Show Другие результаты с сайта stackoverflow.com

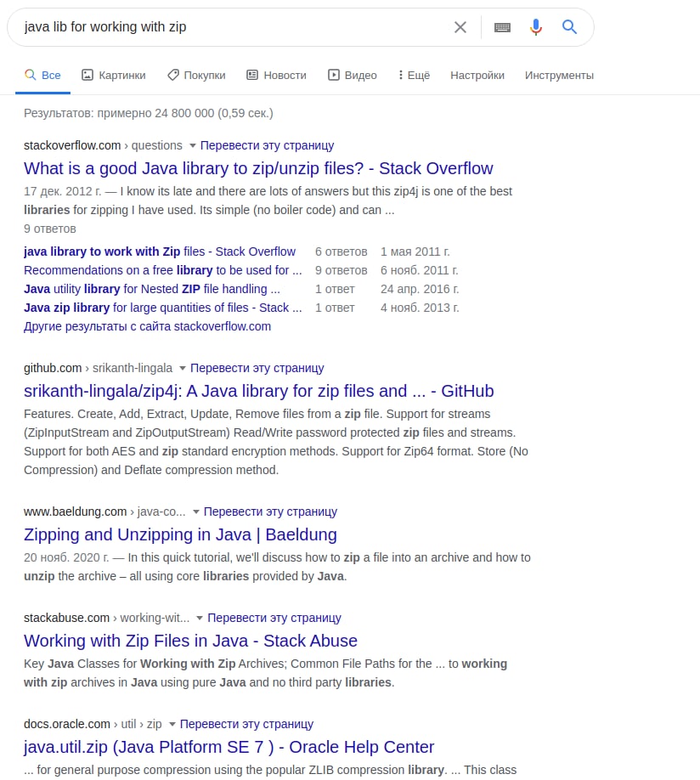(147, 326)
